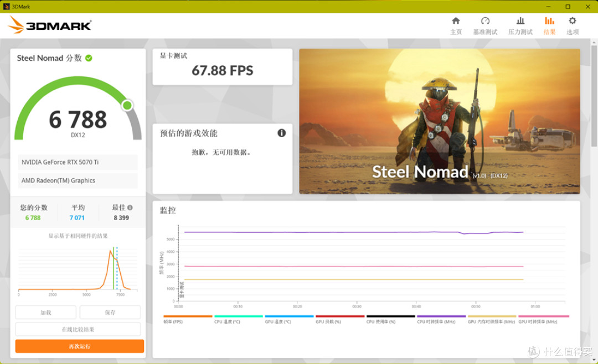Click the 抱歉，无可用数据 message

tap(221, 153)
